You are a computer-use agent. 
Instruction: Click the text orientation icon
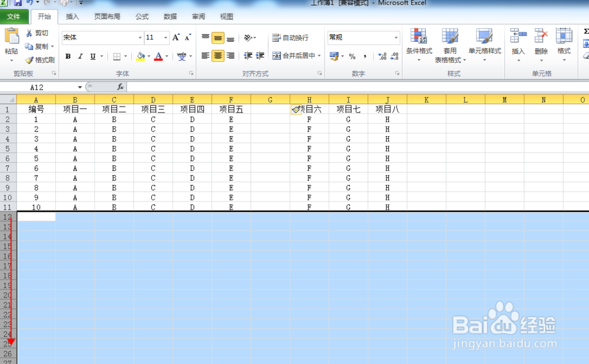pyautogui.click(x=248, y=38)
